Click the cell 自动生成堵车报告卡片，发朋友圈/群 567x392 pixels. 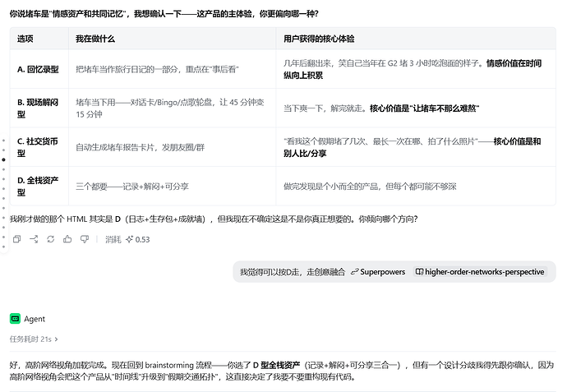(172, 147)
